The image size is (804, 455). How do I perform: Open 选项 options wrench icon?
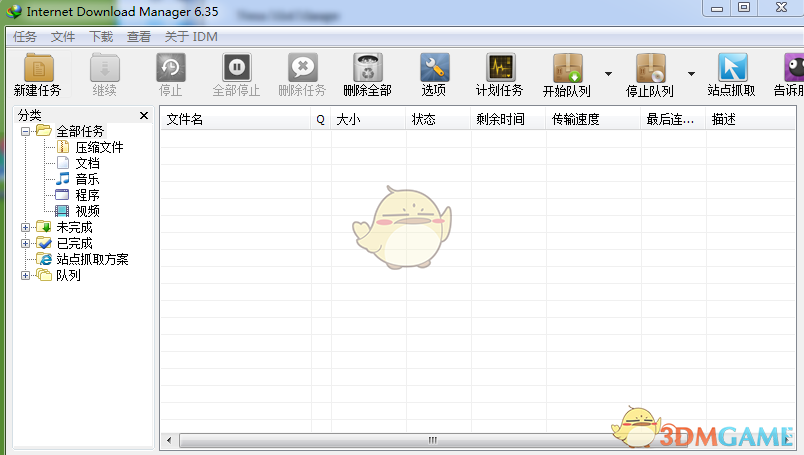click(434, 68)
